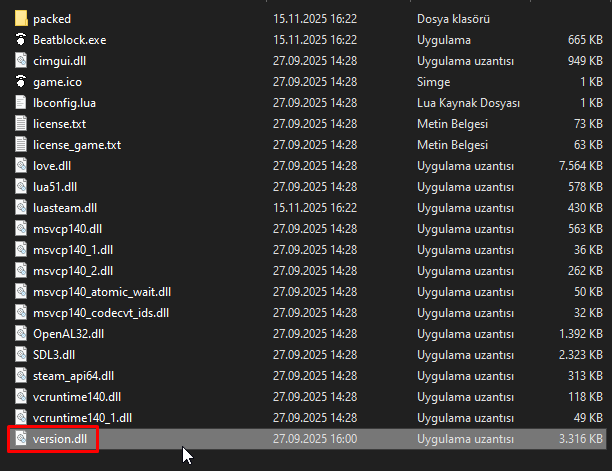This screenshot has height=471, width=612.
Task: Select the msvcp140_1.dll file name
Action: 73,251
